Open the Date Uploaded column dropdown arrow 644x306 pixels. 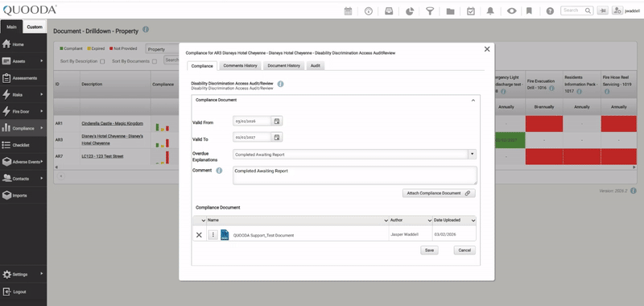(473, 221)
